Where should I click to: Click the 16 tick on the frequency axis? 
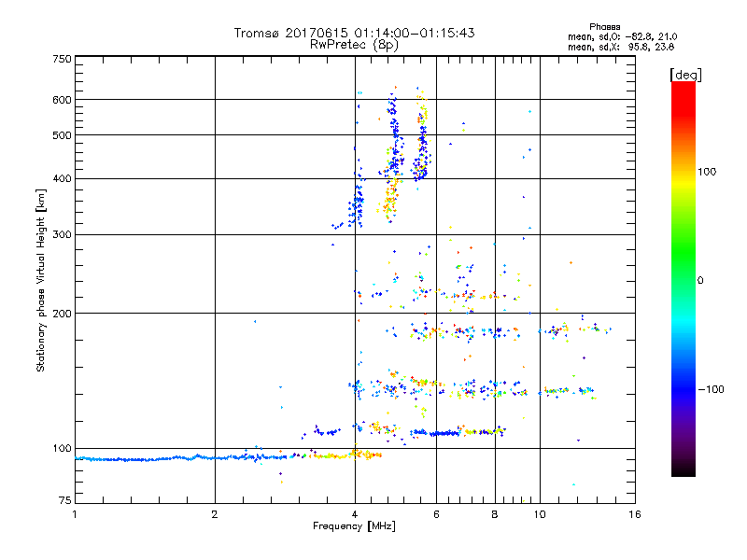click(634, 514)
